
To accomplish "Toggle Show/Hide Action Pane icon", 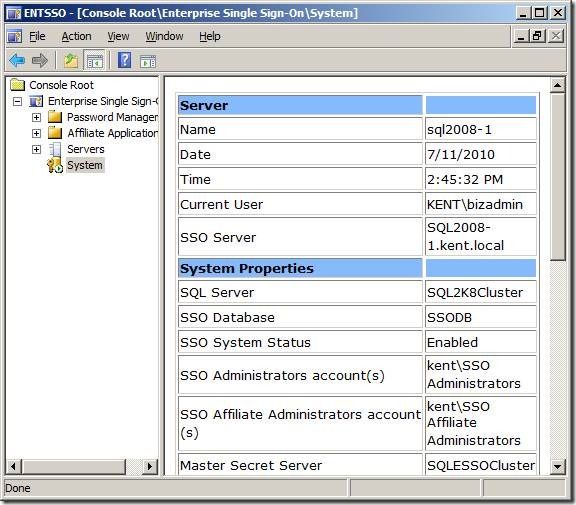I will (148, 61).
